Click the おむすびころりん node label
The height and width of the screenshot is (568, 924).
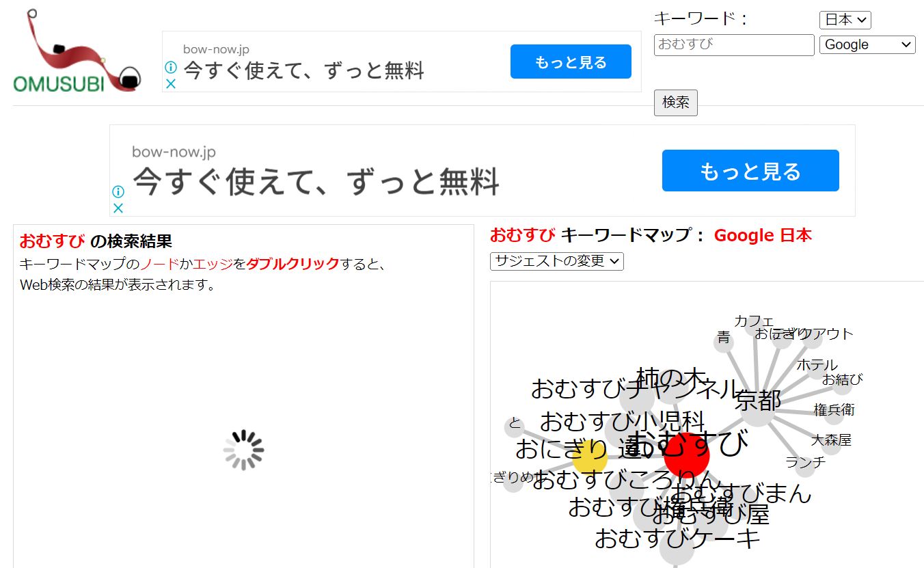(x=627, y=480)
